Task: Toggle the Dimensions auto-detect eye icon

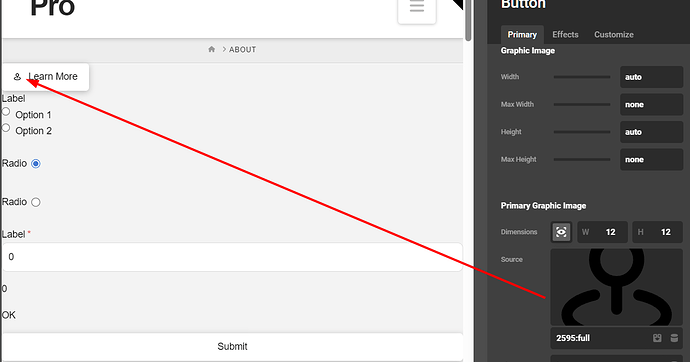Action: (x=561, y=232)
